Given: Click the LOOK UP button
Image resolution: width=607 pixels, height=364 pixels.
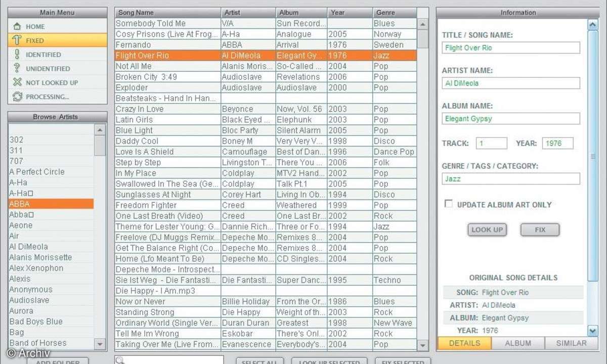Looking at the screenshot, I should coord(487,230).
